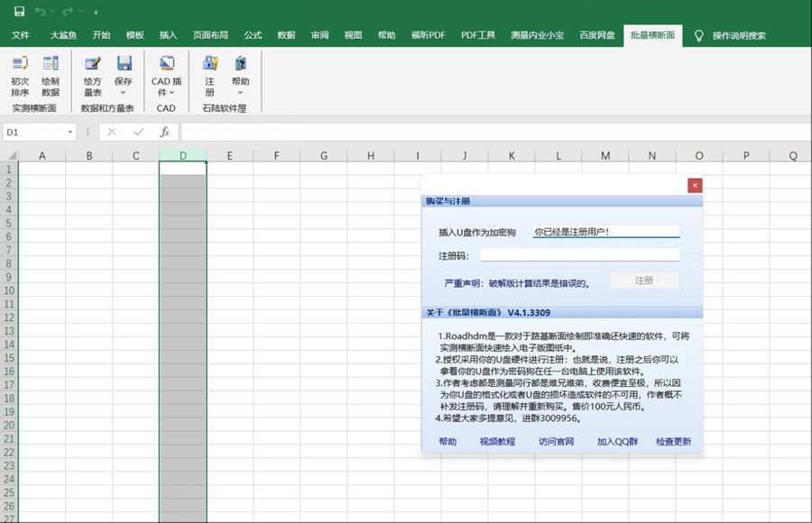Screen dimensions: 812x523
Task: Open the 公式 tab
Action: coord(253,35)
